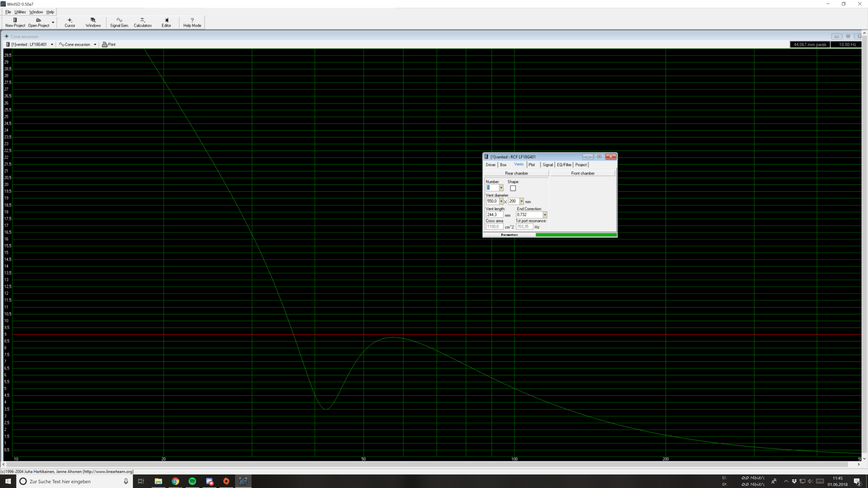Click the Front chamber button
Viewport: 868px width, 488px height.
[583, 174]
